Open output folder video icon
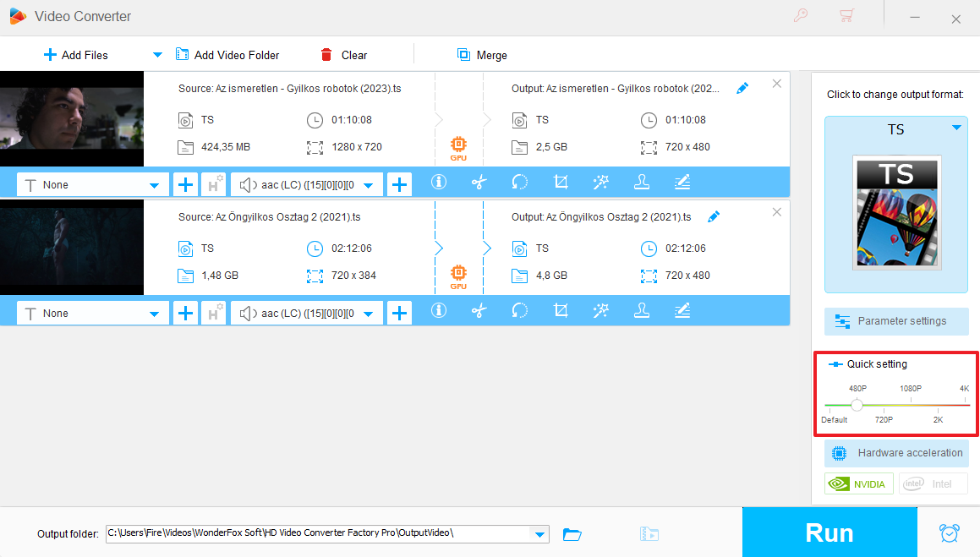Image resolution: width=980 pixels, height=557 pixels. (649, 534)
